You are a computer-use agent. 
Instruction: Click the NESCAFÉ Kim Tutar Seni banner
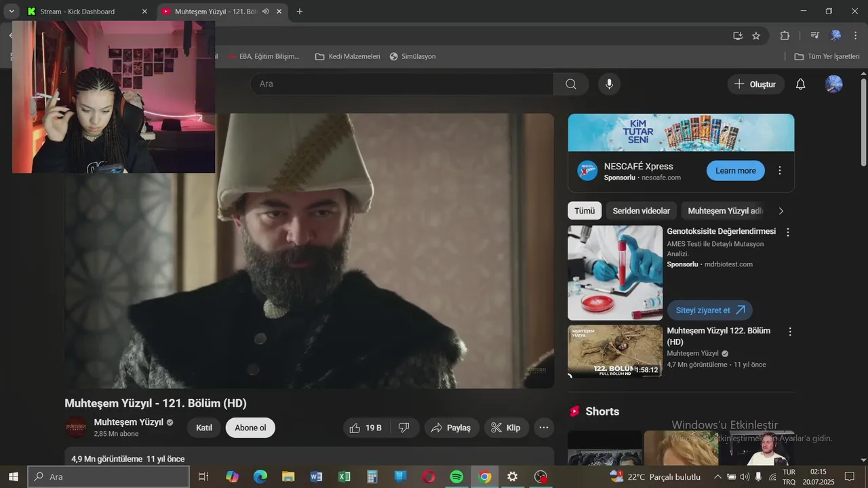click(681, 132)
